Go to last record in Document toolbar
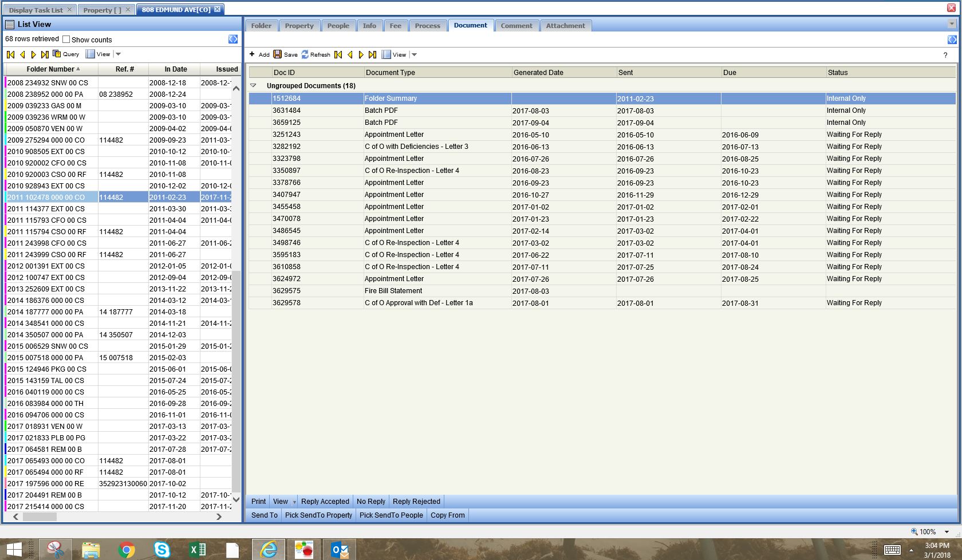The width and height of the screenshot is (962, 560). [372, 54]
